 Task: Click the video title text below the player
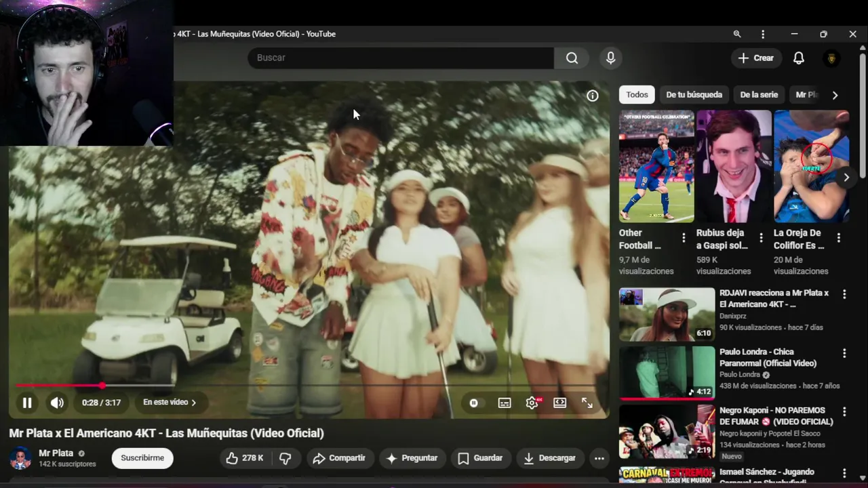click(166, 433)
